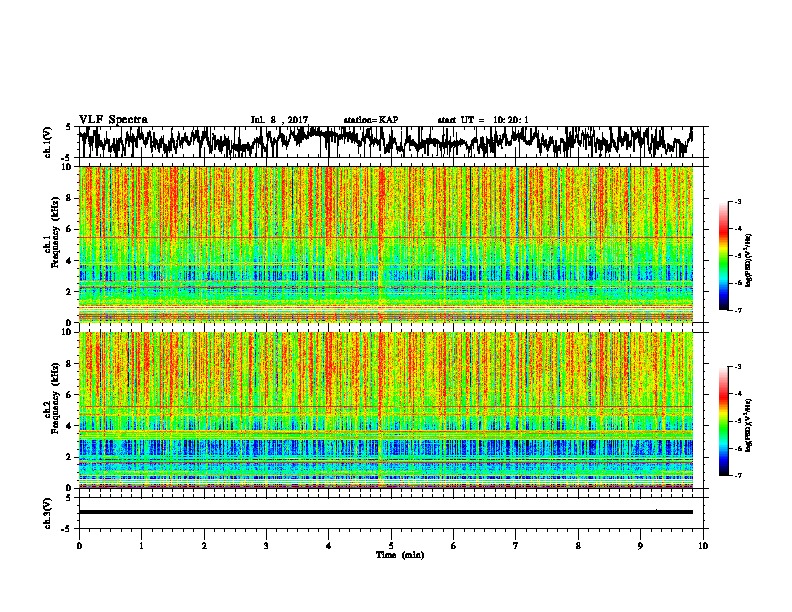Image resolution: width=792 pixels, height=612 pixels.
Task: Click the VLF Spectra title text
Action: click(113, 120)
